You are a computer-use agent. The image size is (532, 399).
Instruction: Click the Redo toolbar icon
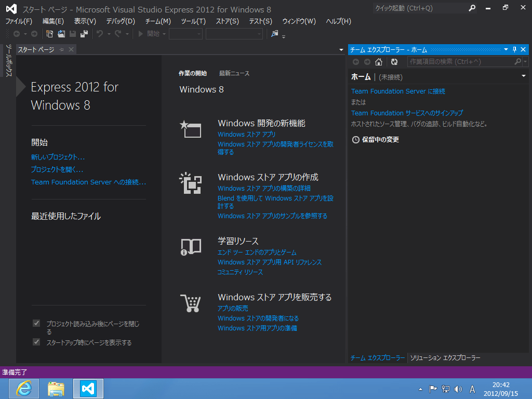(x=118, y=34)
